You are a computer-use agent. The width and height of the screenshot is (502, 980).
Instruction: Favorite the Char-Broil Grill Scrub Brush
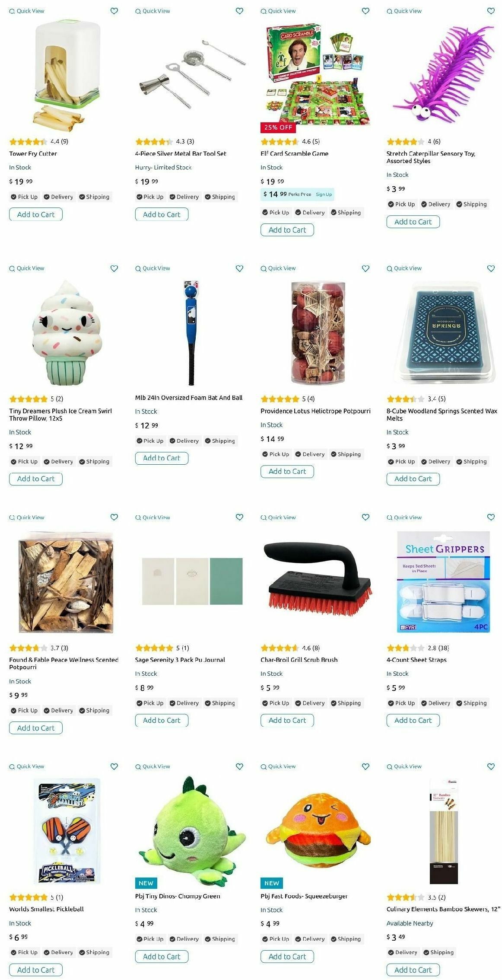(365, 517)
